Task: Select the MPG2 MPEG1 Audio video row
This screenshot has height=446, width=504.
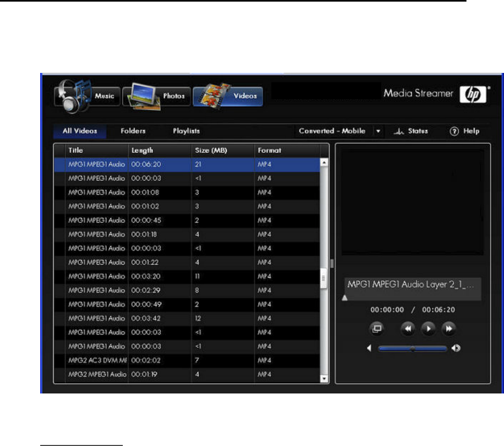Action: pyautogui.click(x=187, y=375)
